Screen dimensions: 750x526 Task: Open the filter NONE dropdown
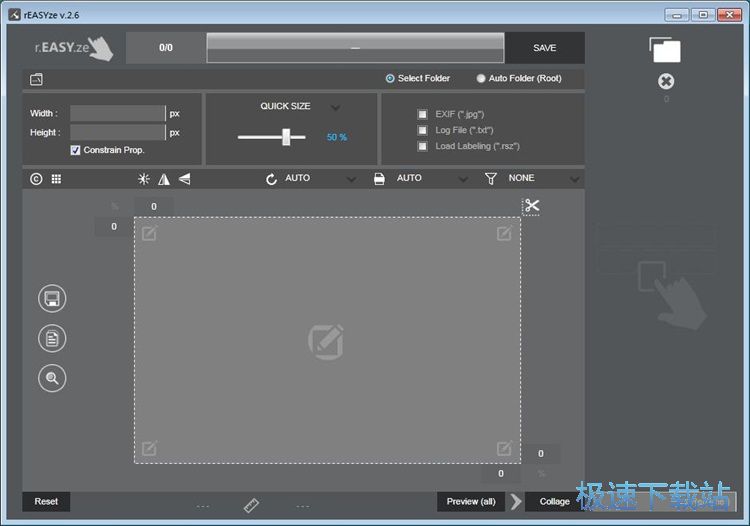575,179
